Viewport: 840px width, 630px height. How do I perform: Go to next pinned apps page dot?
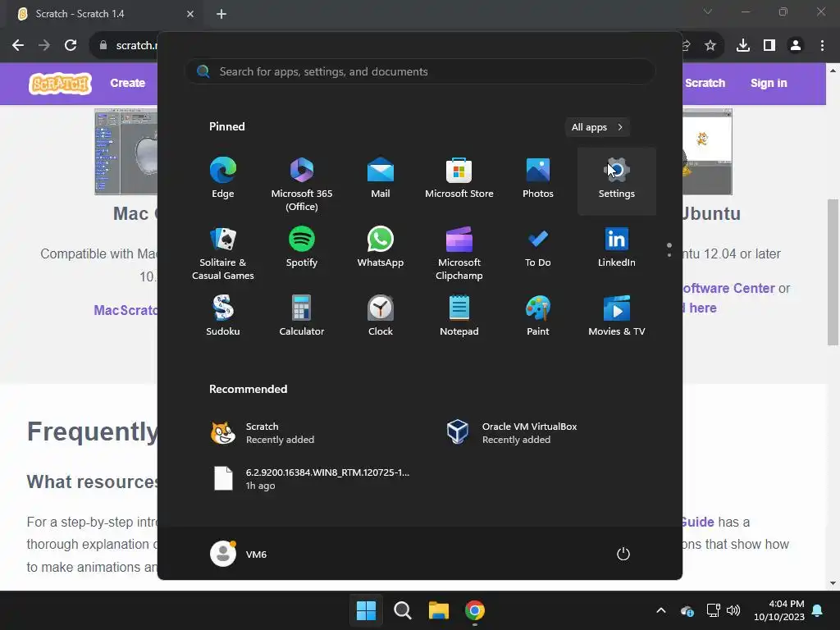coord(669,255)
